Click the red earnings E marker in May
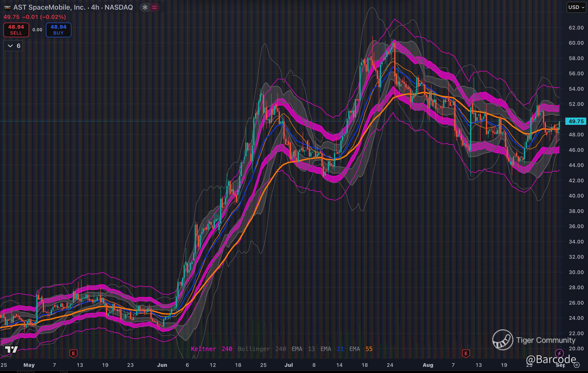Screen dimensions: 588x373 pyautogui.click(x=73, y=353)
